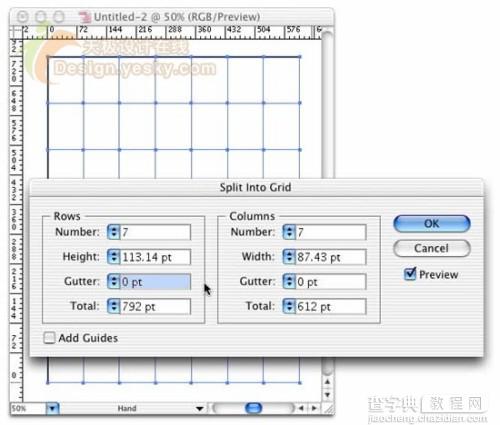Image resolution: width=500 pixels, height=425 pixels.
Task: Click the Split Into Grid title bar
Action: coord(256,187)
